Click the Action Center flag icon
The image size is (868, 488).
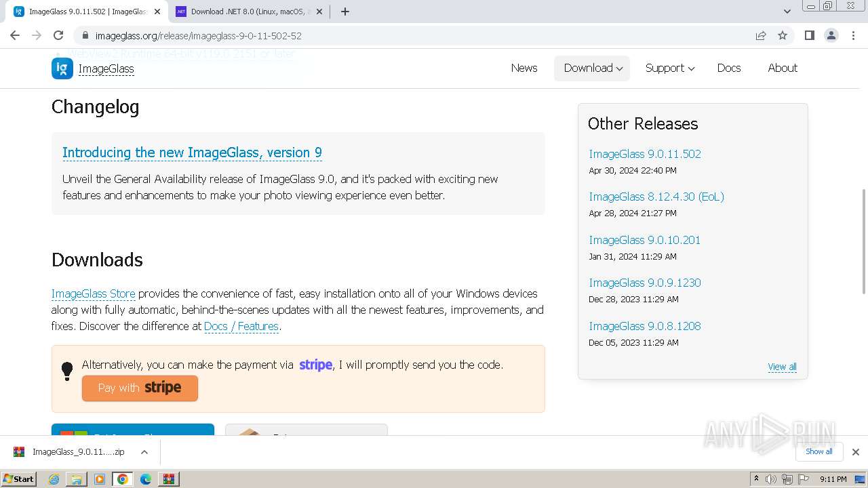click(x=804, y=479)
